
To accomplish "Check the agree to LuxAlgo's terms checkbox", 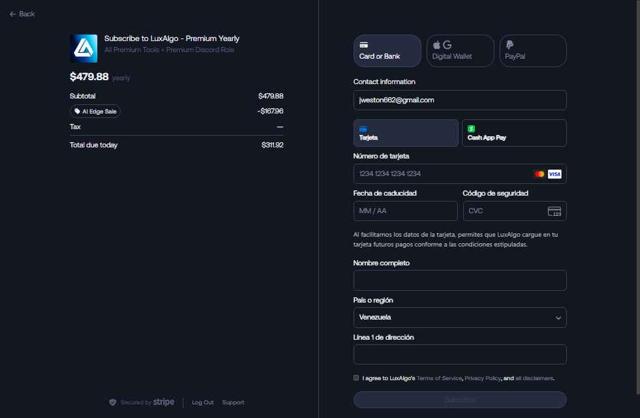I will 356,378.
